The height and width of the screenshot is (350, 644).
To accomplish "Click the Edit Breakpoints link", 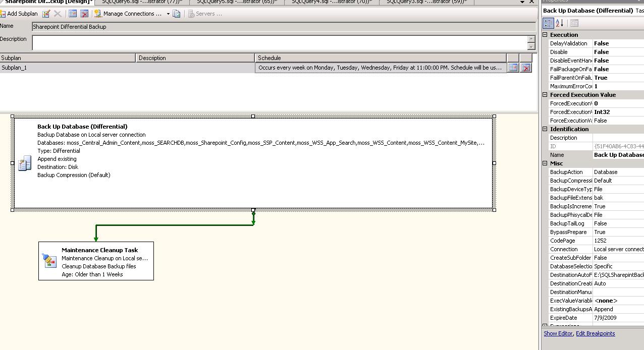I will point(596,333).
